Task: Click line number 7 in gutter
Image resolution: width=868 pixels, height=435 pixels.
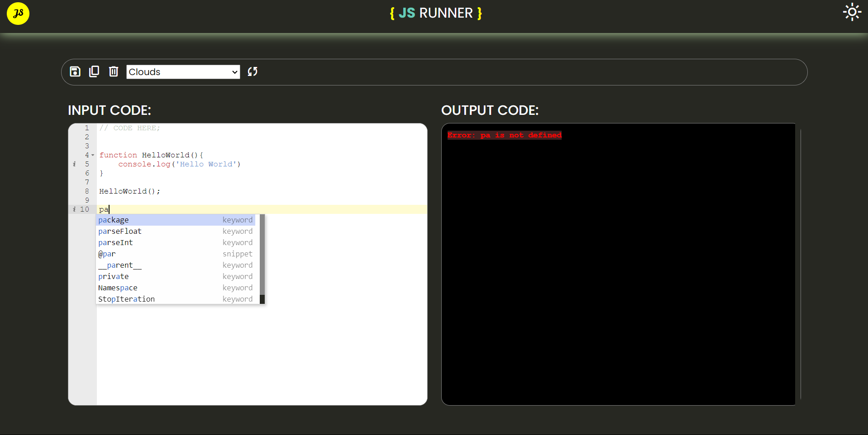Action: [x=87, y=182]
